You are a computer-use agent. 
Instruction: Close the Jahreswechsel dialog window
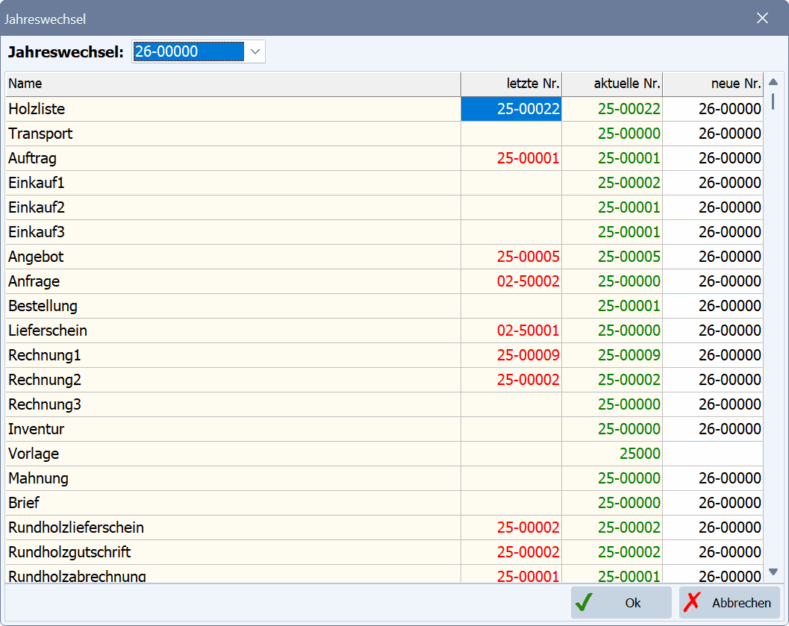click(762, 18)
